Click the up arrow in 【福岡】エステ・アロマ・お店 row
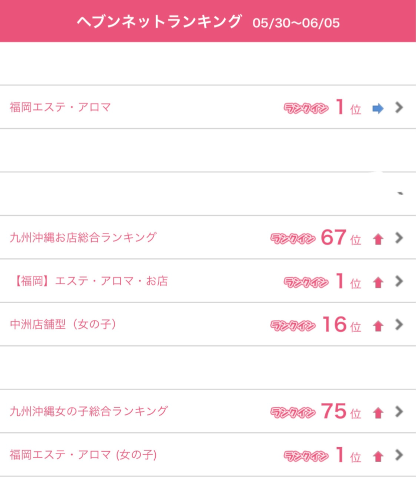The height and width of the screenshot is (480, 416). 378,282
